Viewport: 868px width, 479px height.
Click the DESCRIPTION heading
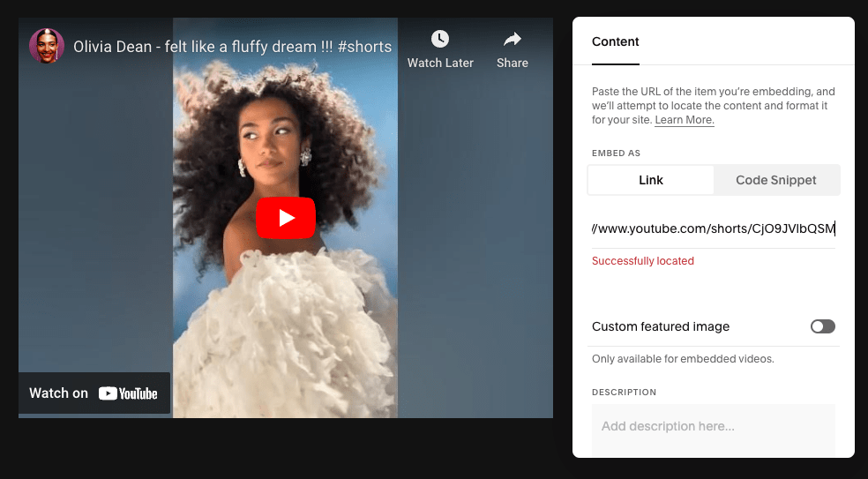[x=624, y=392]
